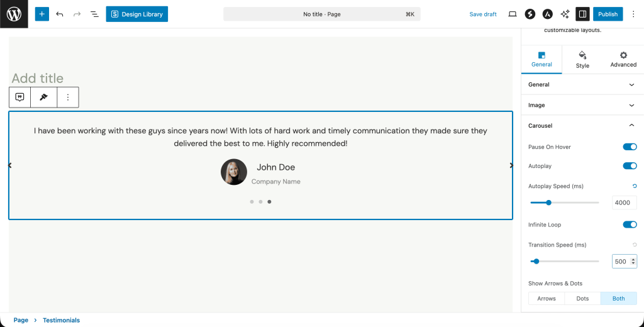
Task: Toggle the settings sidebar panel
Action: [582, 14]
